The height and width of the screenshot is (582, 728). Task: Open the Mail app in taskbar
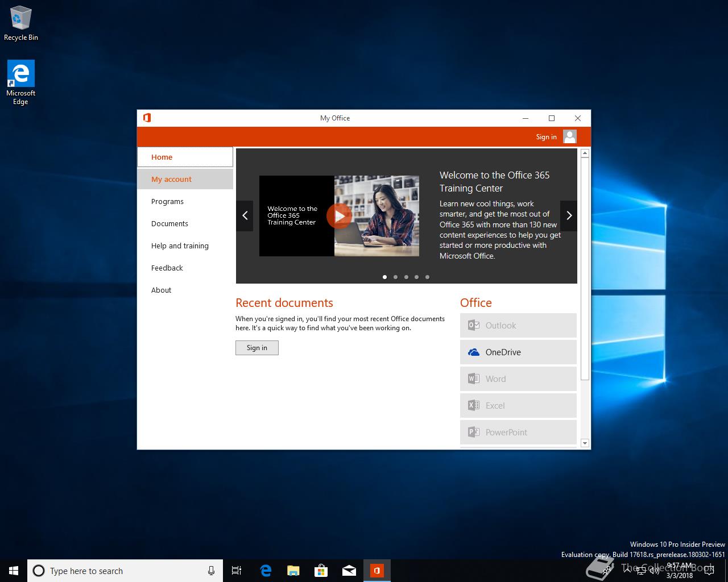349,571
